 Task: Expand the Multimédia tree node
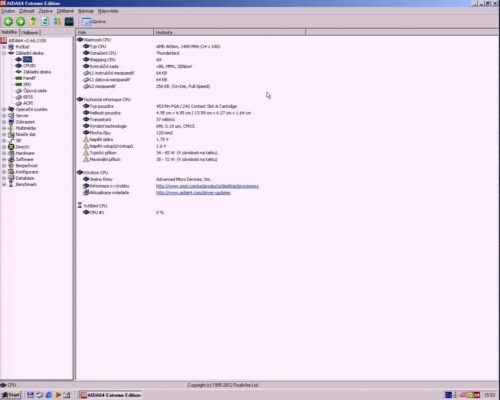pos(4,128)
